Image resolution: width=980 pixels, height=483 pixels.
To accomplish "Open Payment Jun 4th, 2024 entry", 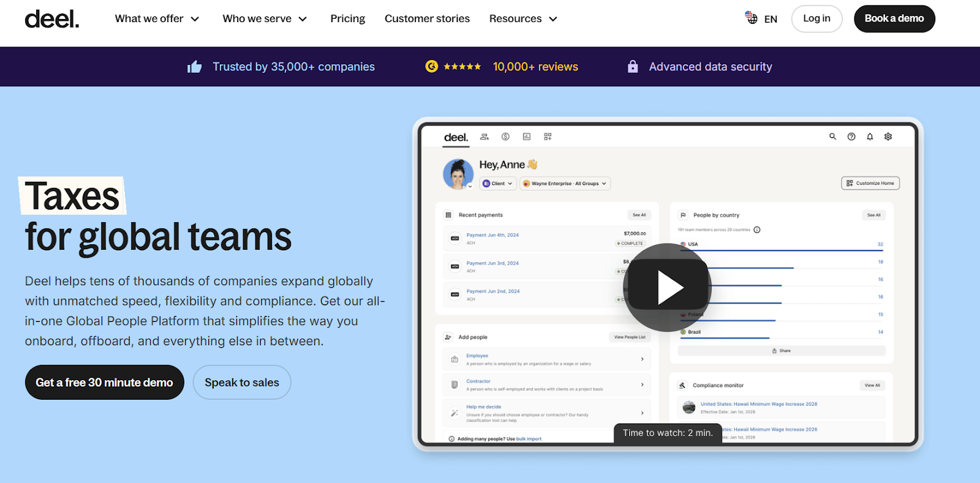I will (x=546, y=239).
